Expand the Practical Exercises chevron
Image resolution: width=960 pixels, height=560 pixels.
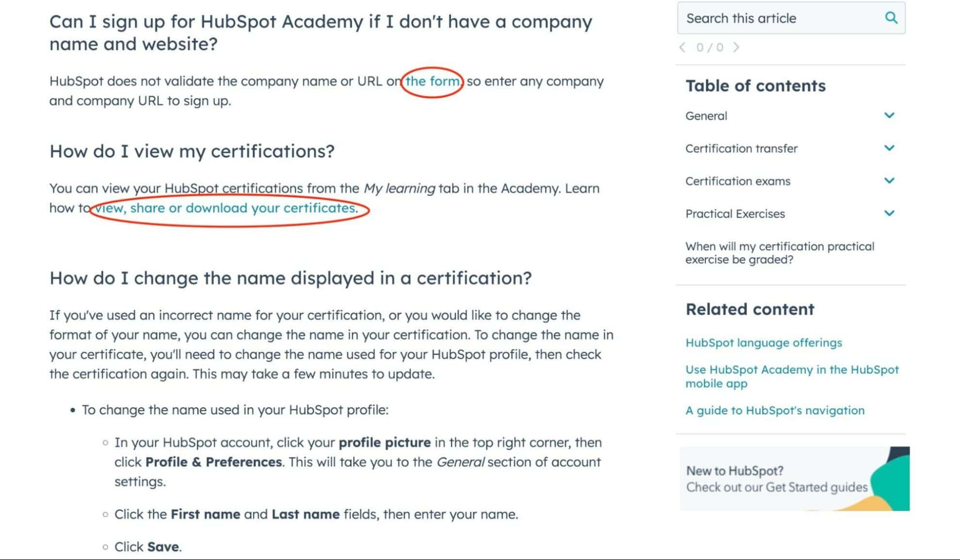(x=890, y=213)
